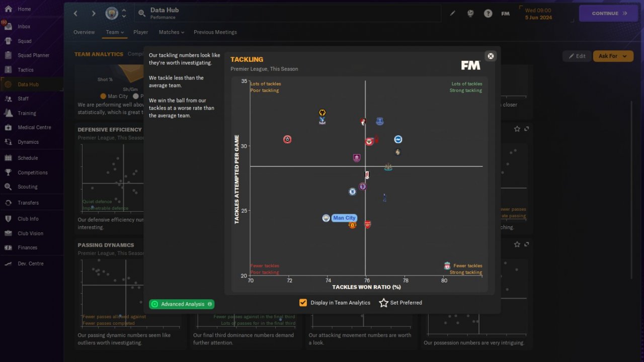Open the world globe icon in the top bar
The image size is (644, 362).
coord(470,14)
